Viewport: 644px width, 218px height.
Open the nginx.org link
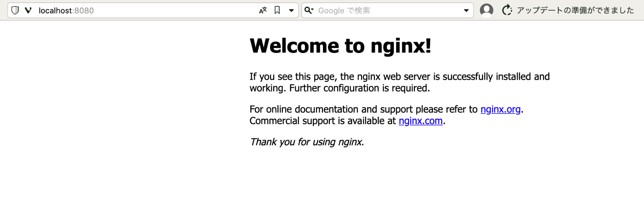tap(500, 109)
